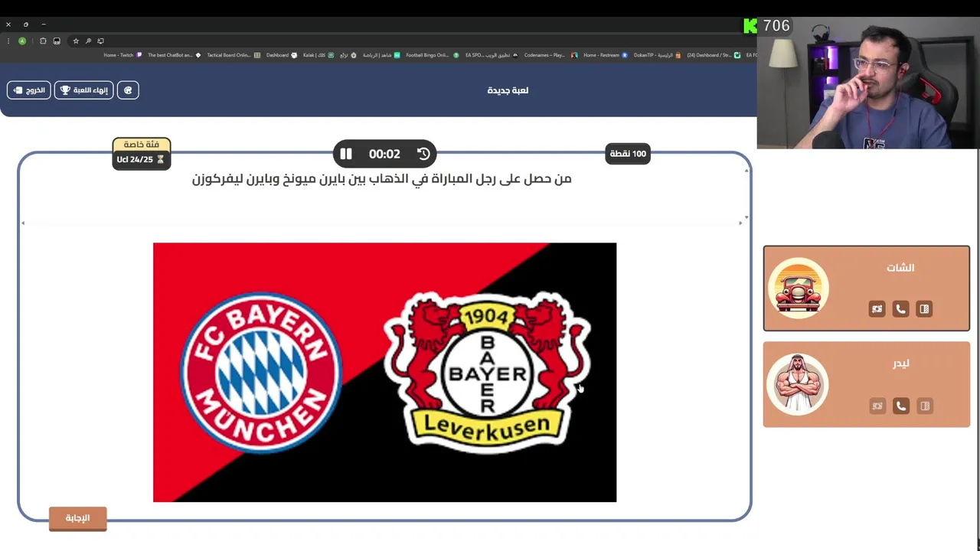The width and height of the screenshot is (980, 551).
Task: Pause the question countdown timer
Action: (346, 154)
